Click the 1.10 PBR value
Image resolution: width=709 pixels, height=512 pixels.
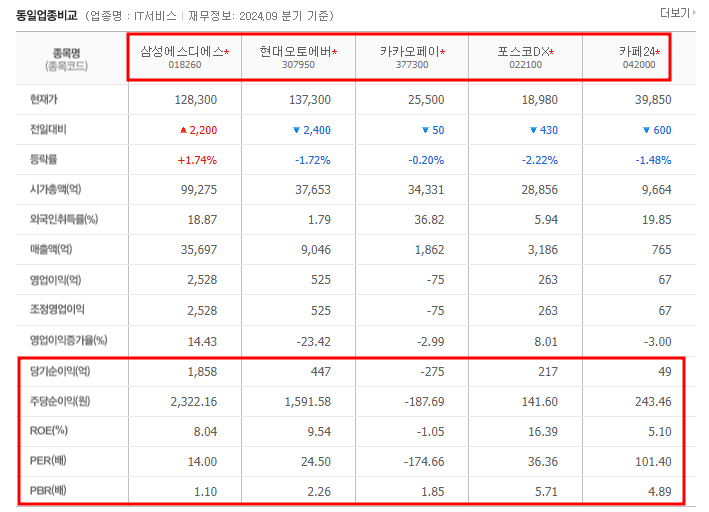tap(205, 492)
